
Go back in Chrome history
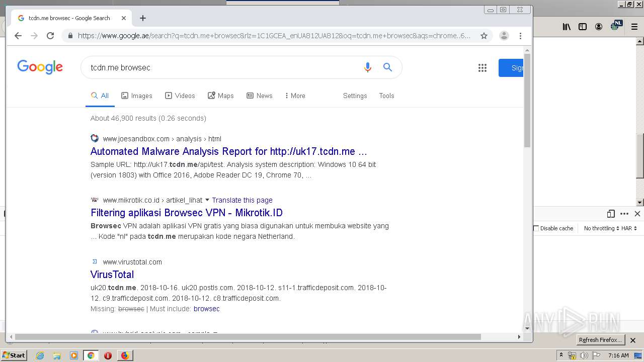pos(18,36)
